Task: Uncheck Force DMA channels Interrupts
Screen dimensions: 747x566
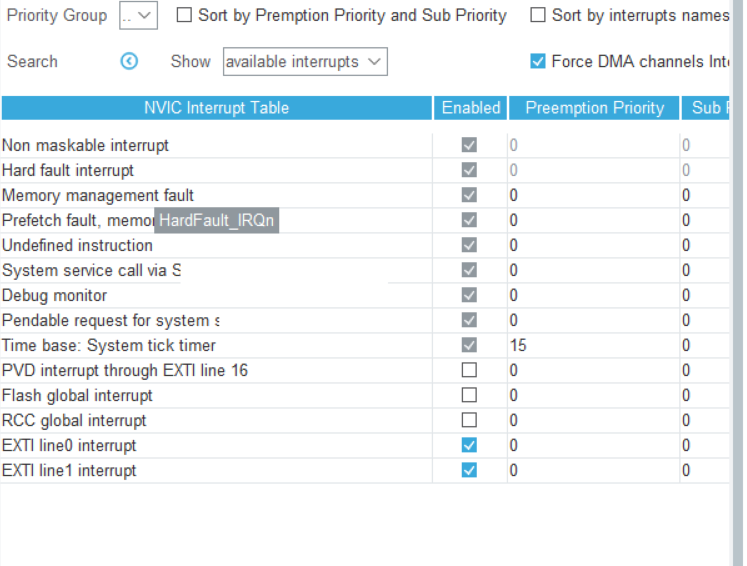Action: coord(538,62)
